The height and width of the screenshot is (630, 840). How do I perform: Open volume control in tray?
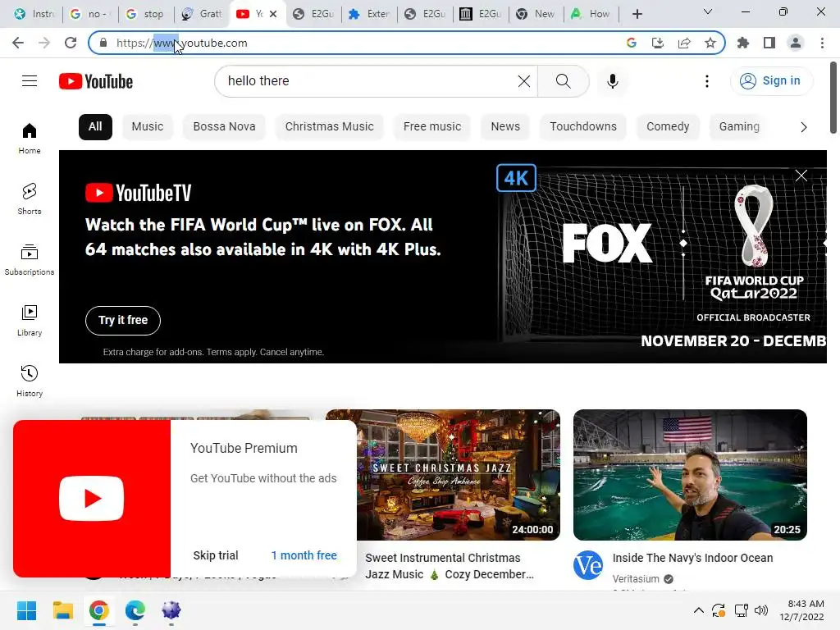point(760,610)
